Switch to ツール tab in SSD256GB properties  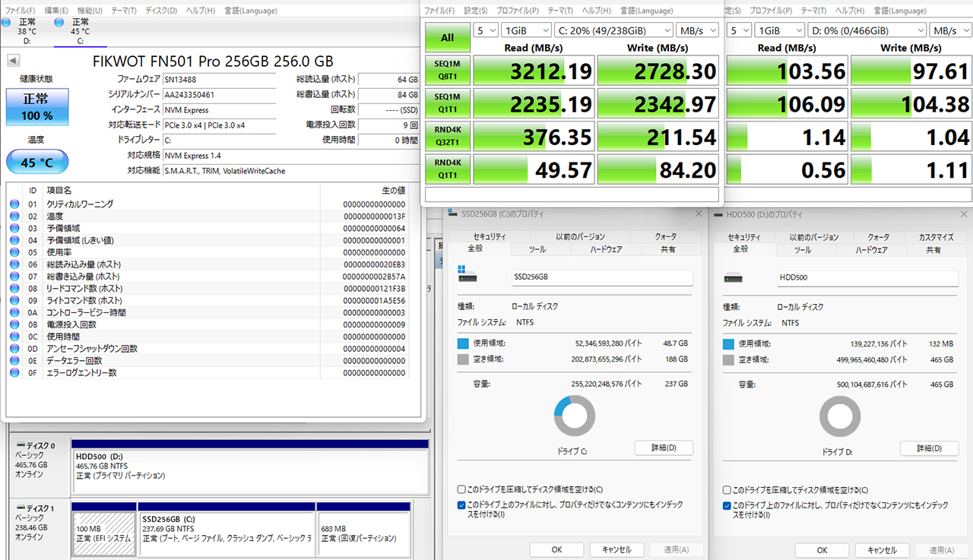click(x=537, y=249)
